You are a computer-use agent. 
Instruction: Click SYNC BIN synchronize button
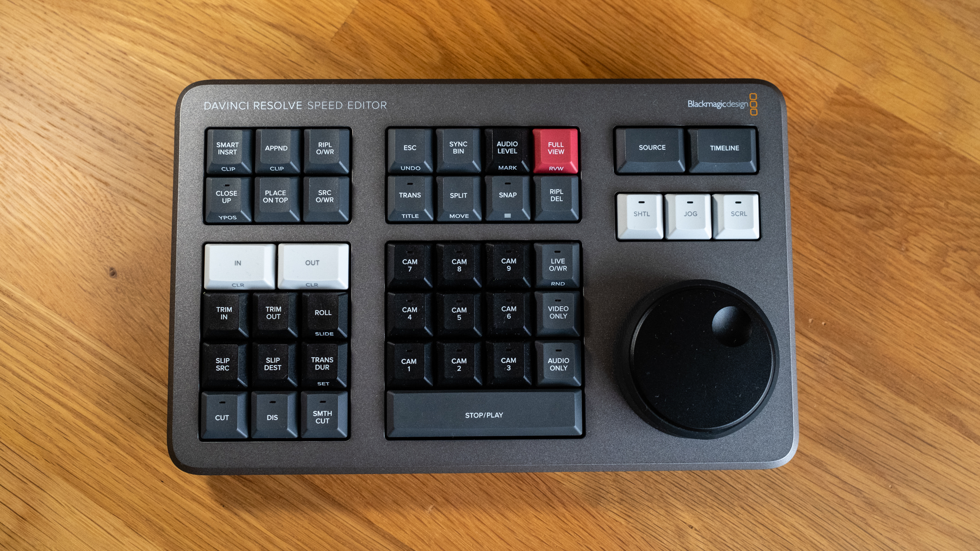coord(457,147)
